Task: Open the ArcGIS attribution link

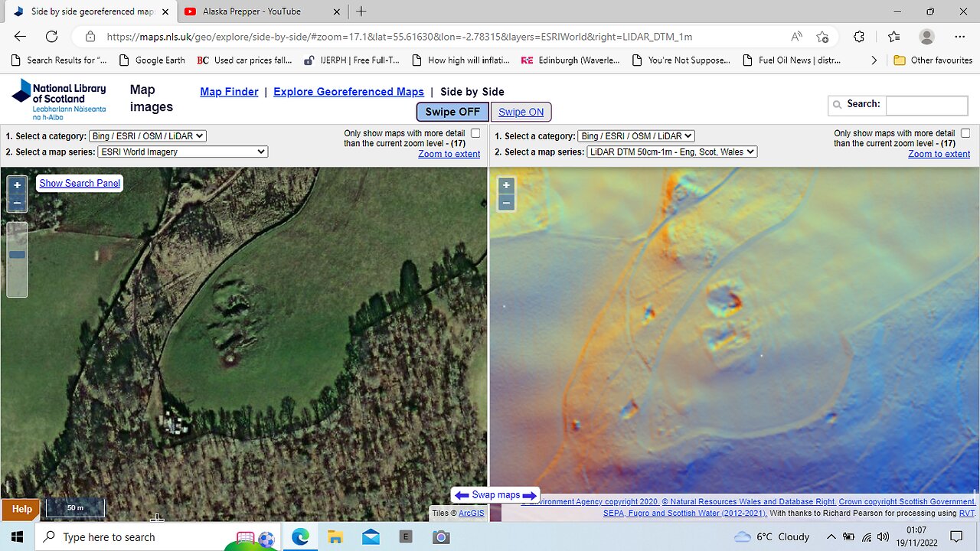Action: click(471, 514)
